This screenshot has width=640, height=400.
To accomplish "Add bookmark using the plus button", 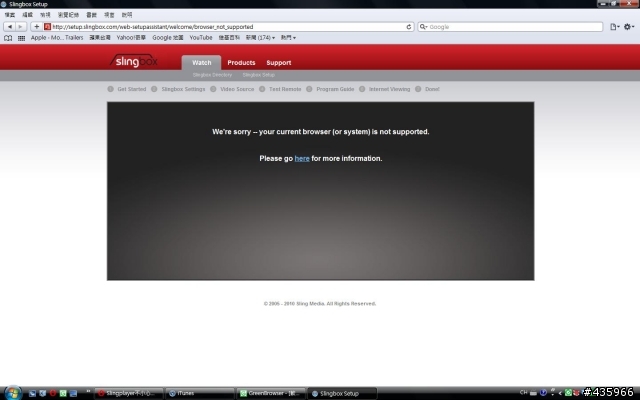I will (x=36, y=27).
